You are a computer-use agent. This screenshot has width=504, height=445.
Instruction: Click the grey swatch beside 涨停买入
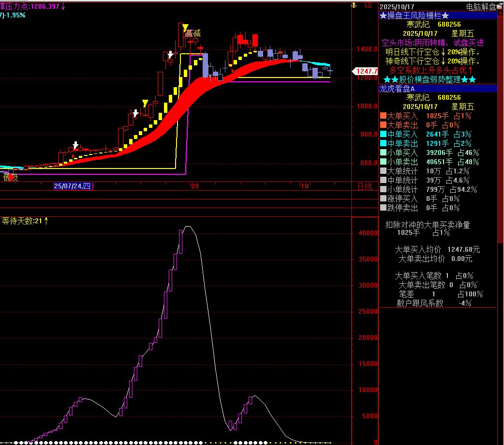click(383, 199)
